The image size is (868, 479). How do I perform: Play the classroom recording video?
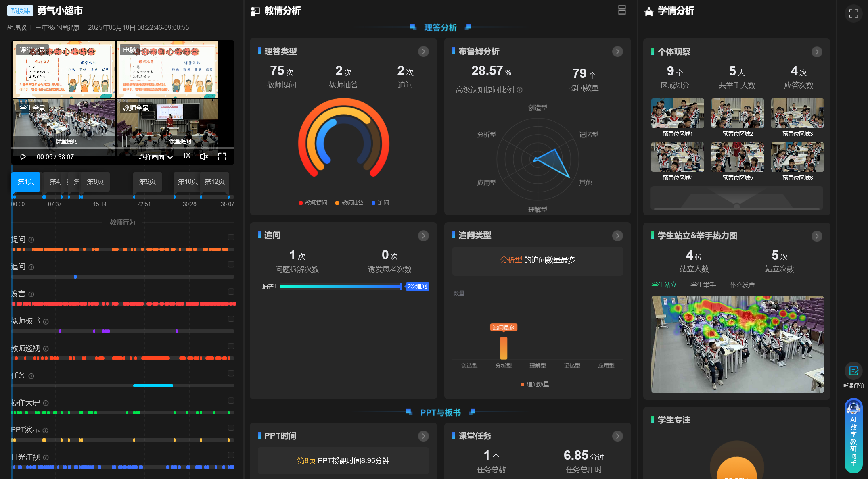point(23,157)
